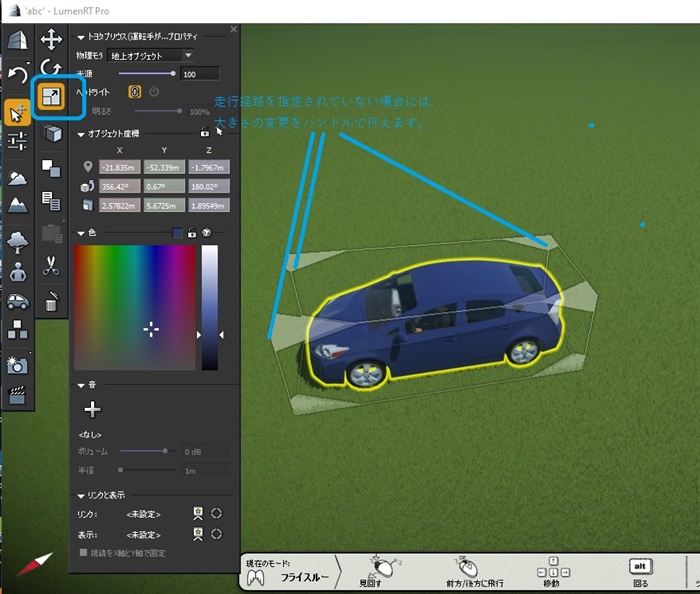Click the compass needle icon
This screenshot has height=594, width=700.
tap(34, 564)
